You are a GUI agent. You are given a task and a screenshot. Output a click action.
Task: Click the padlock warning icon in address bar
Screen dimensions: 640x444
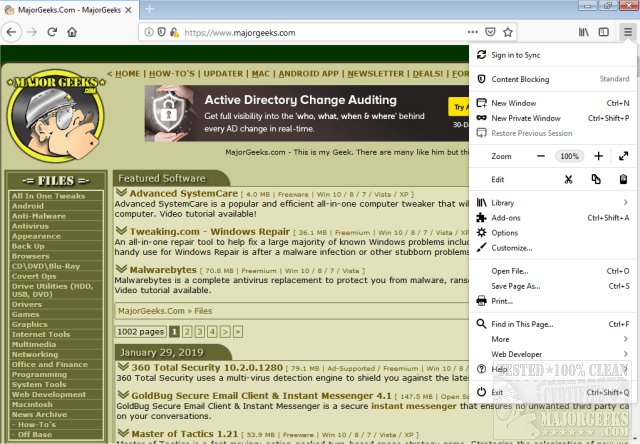(x=174, y=32)
